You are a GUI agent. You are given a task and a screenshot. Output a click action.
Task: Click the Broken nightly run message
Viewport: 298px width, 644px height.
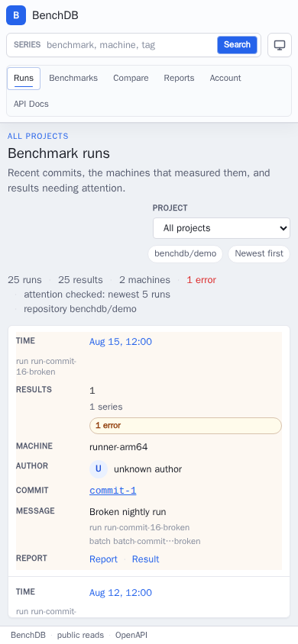click(x=128, y=512)
